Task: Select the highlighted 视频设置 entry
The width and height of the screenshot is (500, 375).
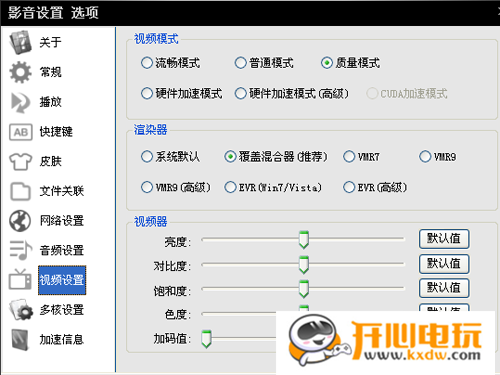Action: 62,280
